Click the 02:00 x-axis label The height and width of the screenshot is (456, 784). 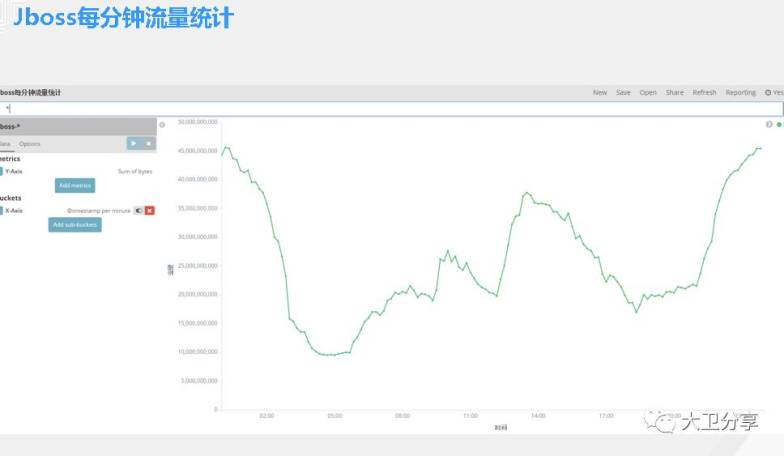coord(267,416)
